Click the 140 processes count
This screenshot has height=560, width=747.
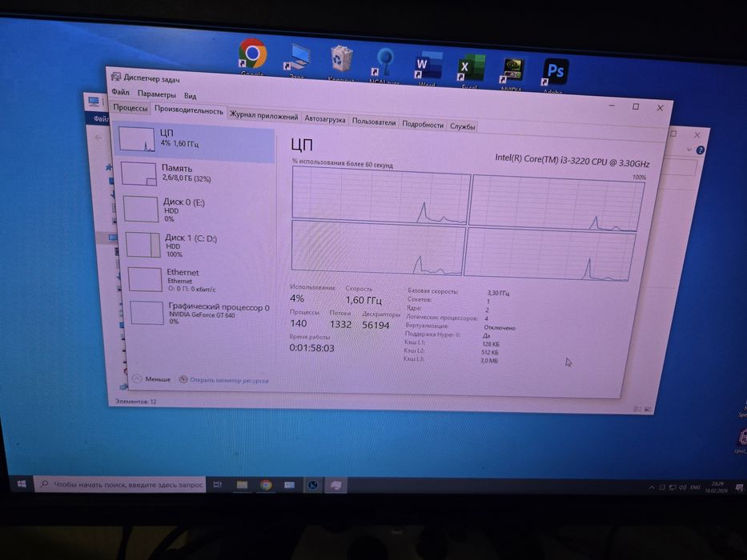[298, 323]
